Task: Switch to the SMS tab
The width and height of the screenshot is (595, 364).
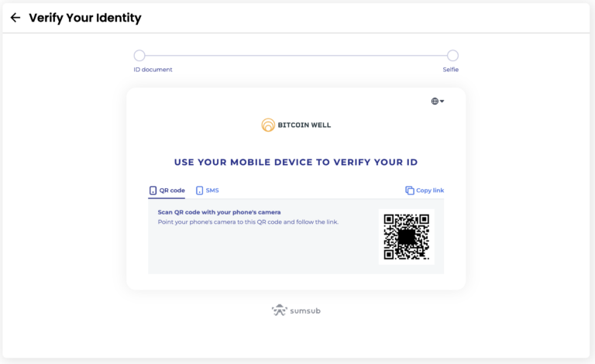Action: tap(212, 191)
